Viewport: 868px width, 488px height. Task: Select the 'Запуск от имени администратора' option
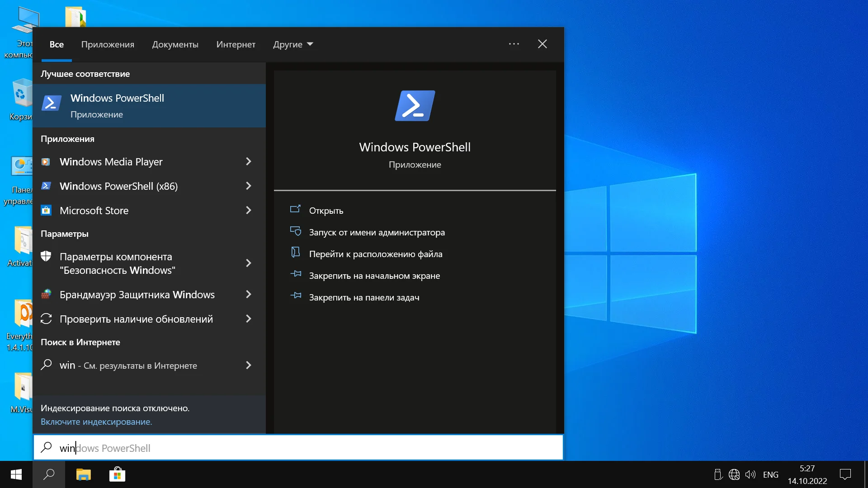click(377, 232)
